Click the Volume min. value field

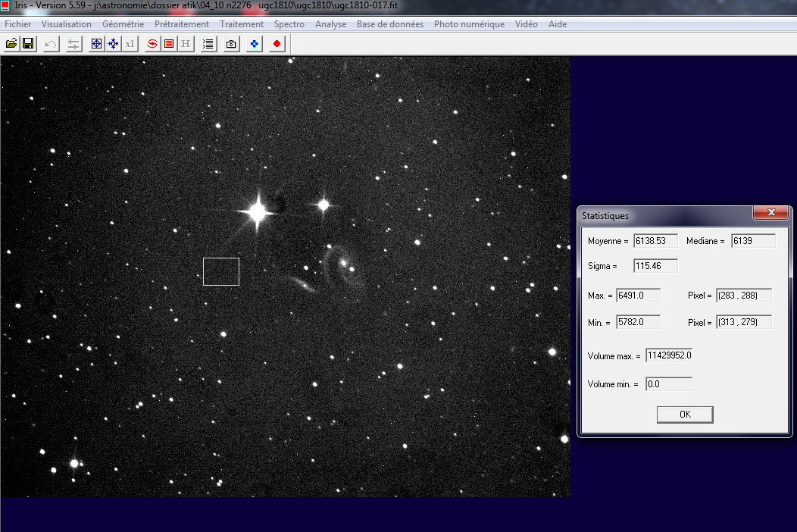pos(669,384)
